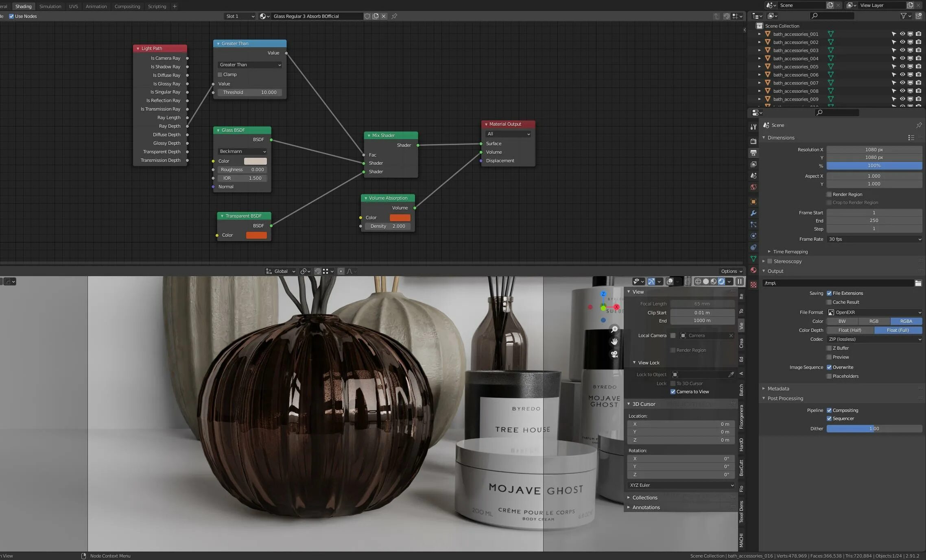Select RGB color mode button

[x=874, y=321]
